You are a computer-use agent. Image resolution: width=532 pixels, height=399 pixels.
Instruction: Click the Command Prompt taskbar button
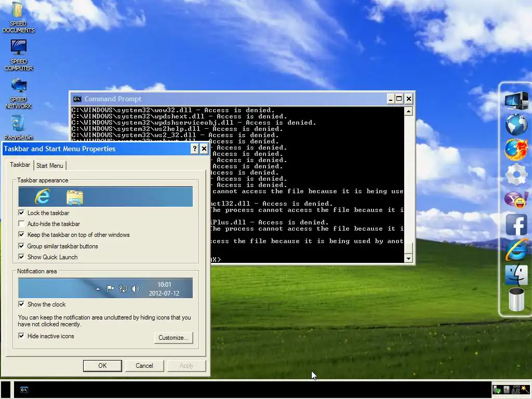click(24, 390)
